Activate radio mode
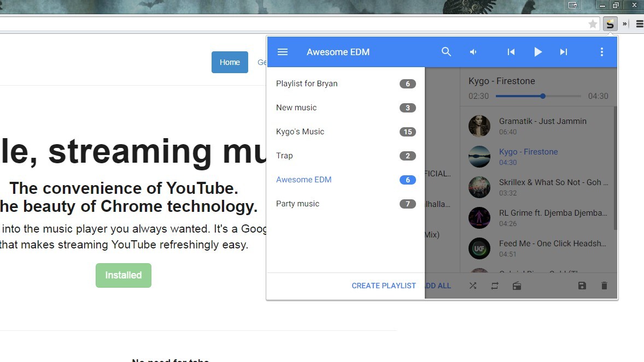This screenshot has height=362, width=644. pyautogui.click(x=517, y=285)
